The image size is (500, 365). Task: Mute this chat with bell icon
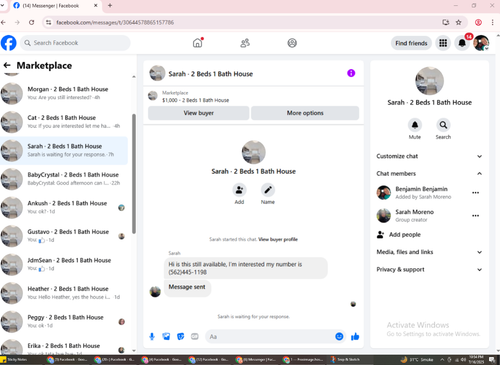(x=415, y=125)
